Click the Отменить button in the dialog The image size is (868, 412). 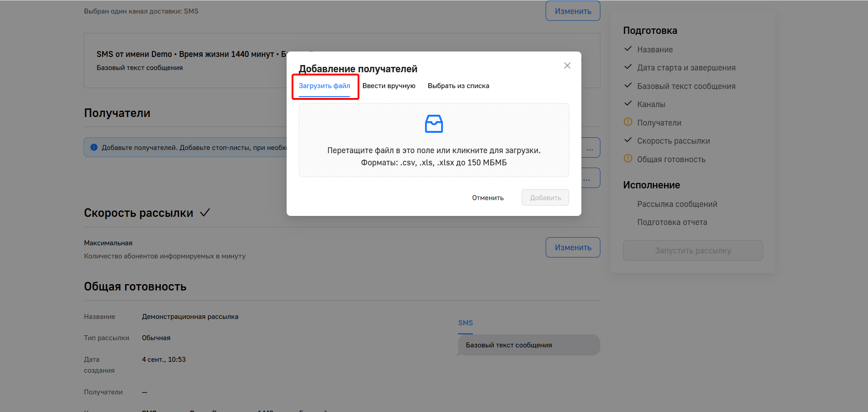point(487,197)
